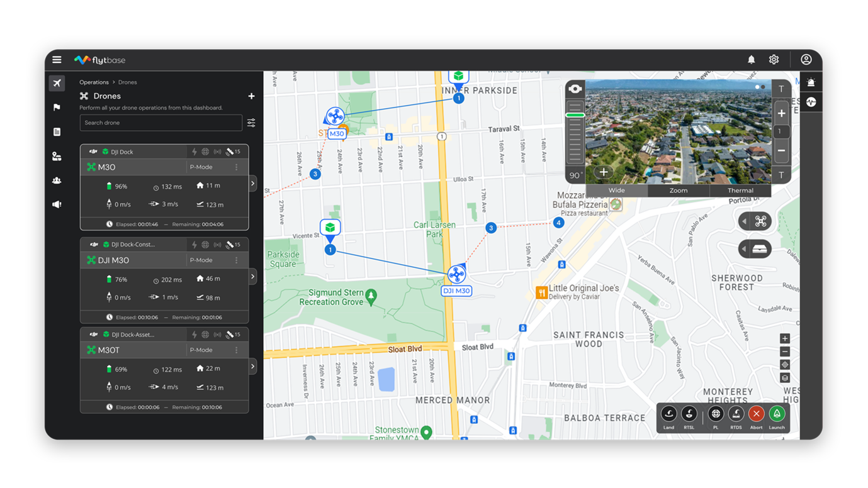Open the DJI M30 card three-dot menu

click(237, 260)
